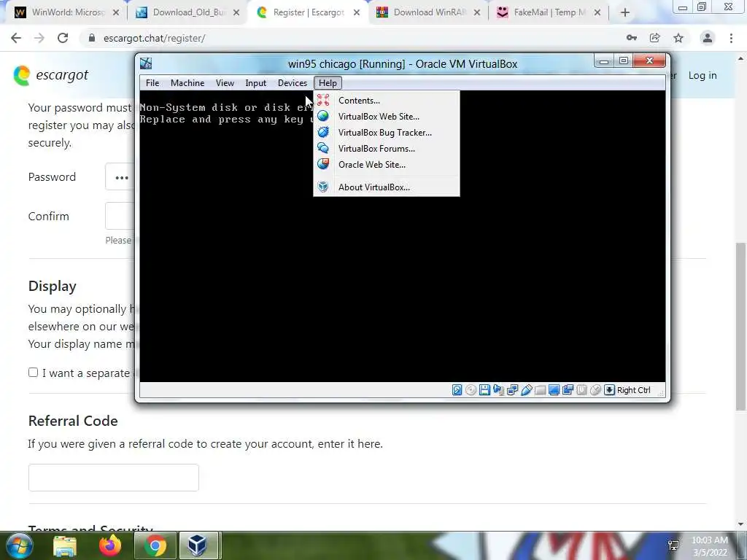Viewport: 747px width, 560px height.
Task: Click the taskbar clock showing 10:03 AM
Action: [710, 546]
